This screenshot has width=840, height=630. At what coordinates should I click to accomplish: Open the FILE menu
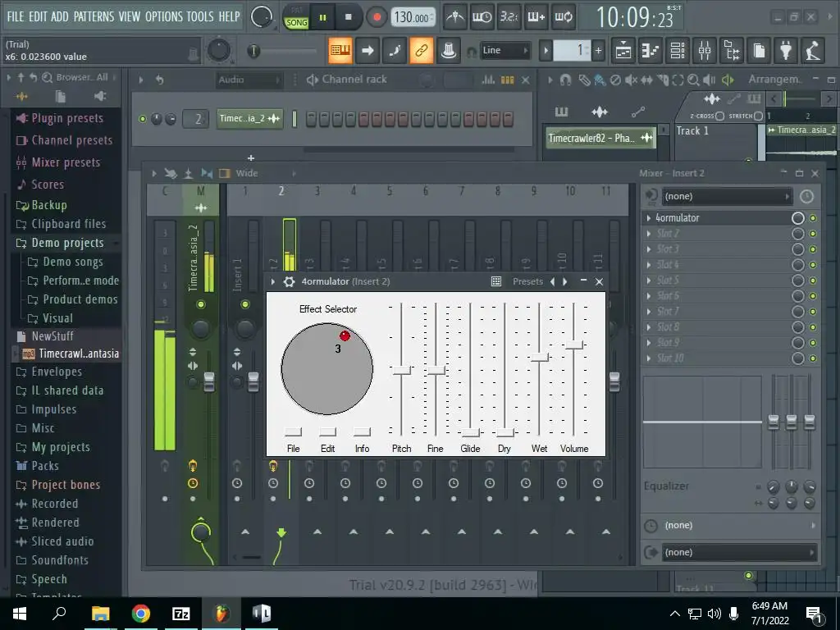[x=16, y=16]
